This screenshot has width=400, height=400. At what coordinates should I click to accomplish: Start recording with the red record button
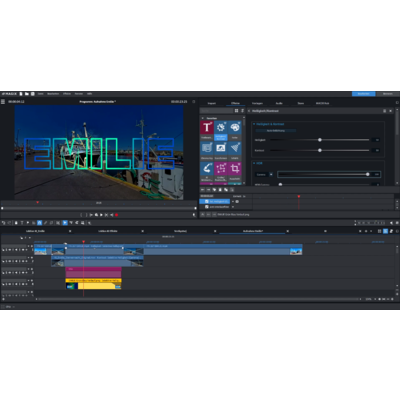click(x=117, y=215)
